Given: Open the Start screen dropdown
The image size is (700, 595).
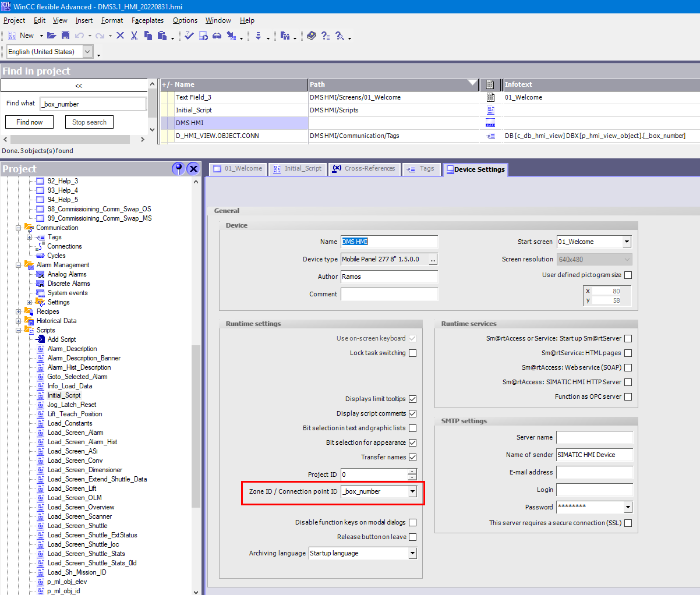Looking at the screenshot, I should 627,242.
